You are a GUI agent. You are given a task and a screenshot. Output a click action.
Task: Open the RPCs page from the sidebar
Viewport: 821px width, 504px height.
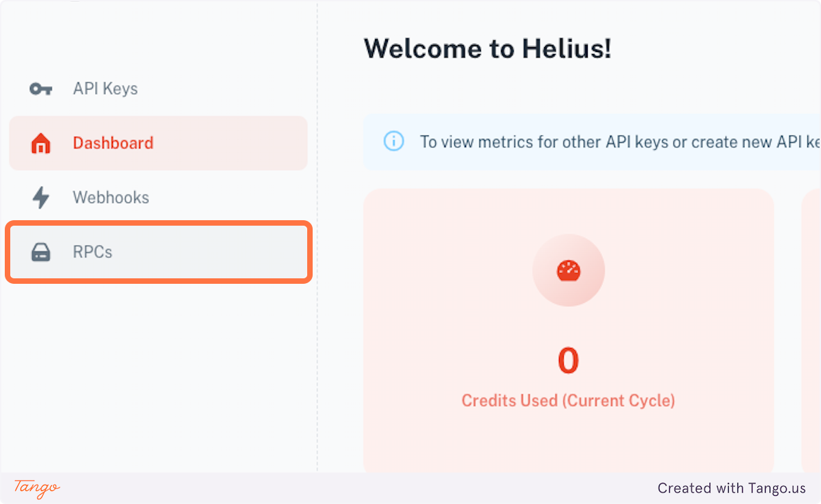pyautogui.click(x=91, y=252)
